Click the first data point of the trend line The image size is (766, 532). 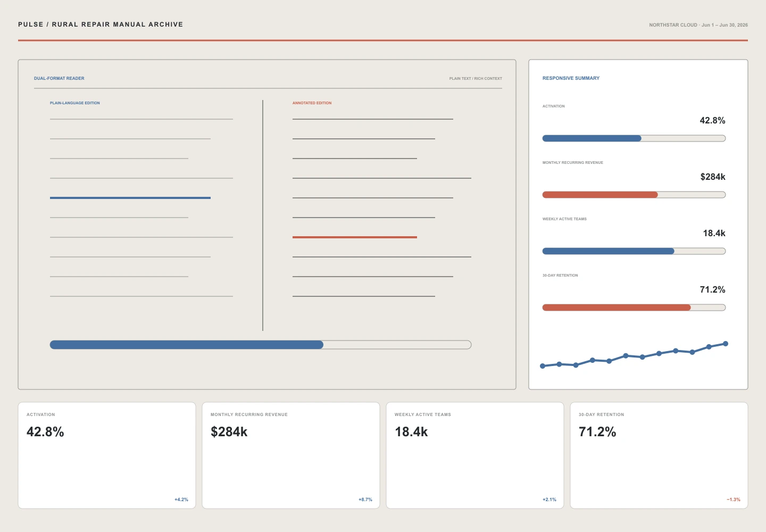543,366
